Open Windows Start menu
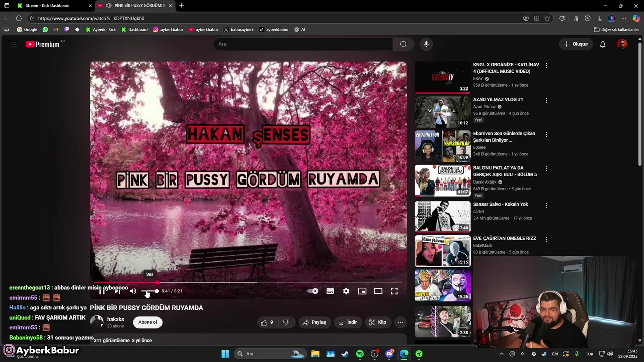644x362 pixels. pyautogui.click(x=225, y=354)
